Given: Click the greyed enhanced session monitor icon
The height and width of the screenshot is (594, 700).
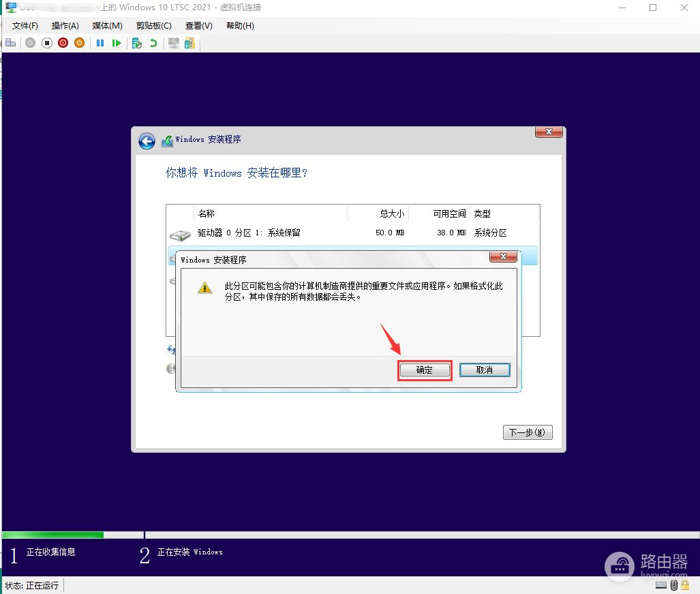Looking at the screenshot, I should click(174, 43).
